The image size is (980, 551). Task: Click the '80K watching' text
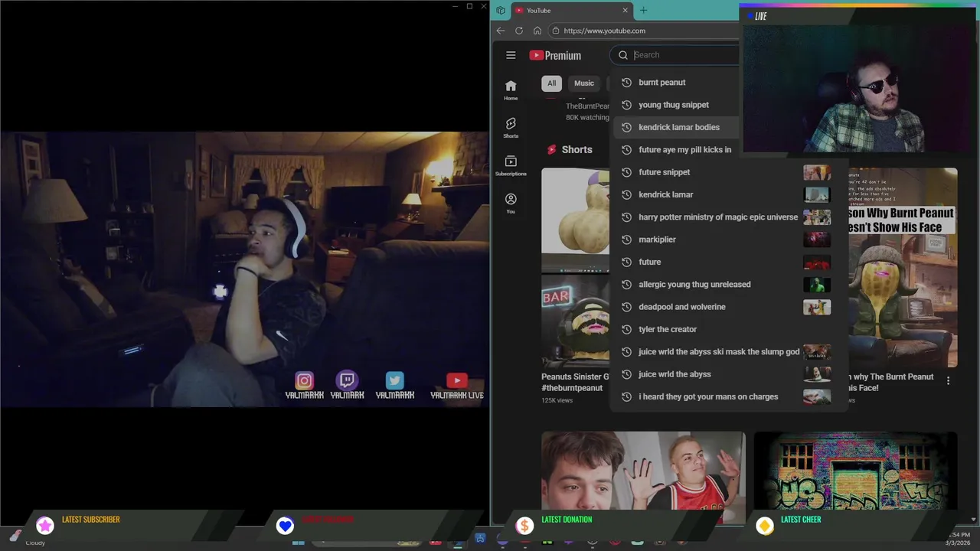[x=587, y=118]
